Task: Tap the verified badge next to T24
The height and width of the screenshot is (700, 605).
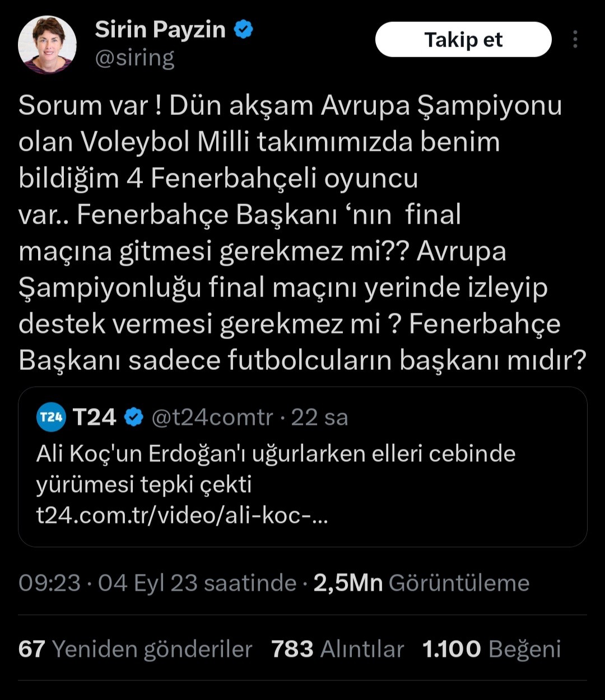Action: tap(133, 417)
